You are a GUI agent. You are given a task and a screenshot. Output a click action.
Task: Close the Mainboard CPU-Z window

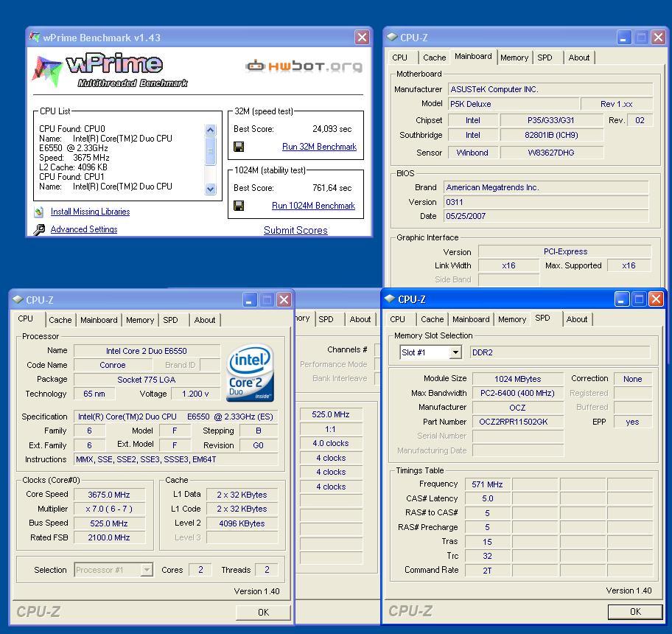click(x=658, y=38)
